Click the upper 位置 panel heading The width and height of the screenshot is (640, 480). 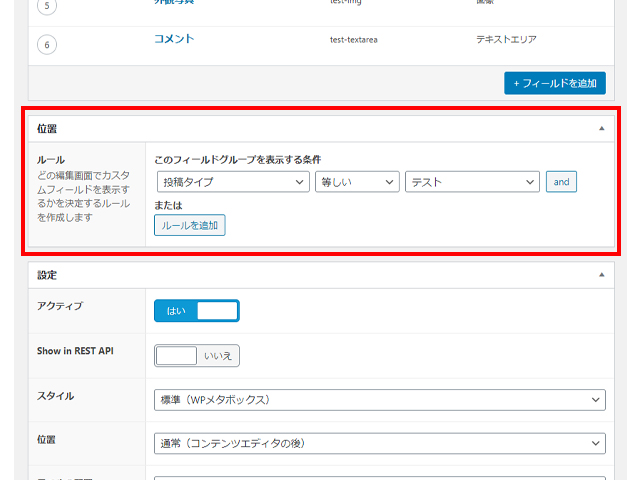tap(47, 129)
